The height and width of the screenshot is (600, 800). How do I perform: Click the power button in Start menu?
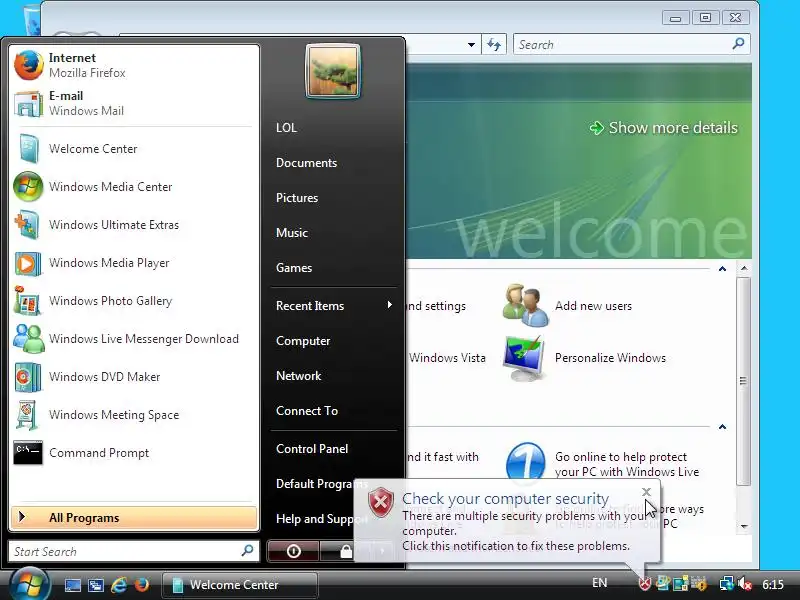coord(293,551)
